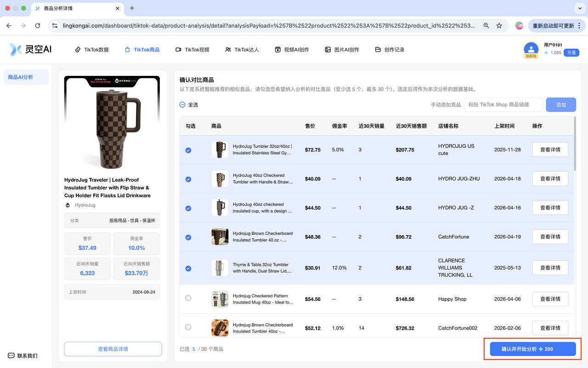The width and height of the screenshot is (588, 368).
Task: Click 重新启动即可更新 button
Action: pos(556,26)
